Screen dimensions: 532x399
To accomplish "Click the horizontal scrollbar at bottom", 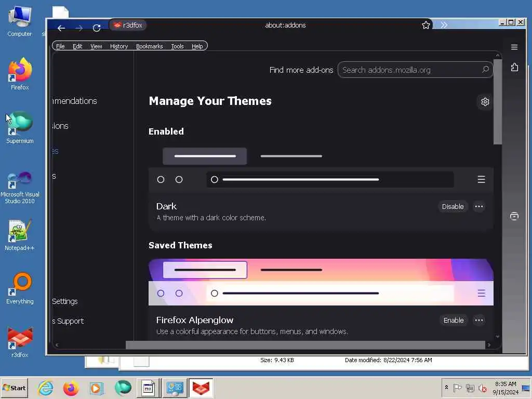I will [305, 345].
